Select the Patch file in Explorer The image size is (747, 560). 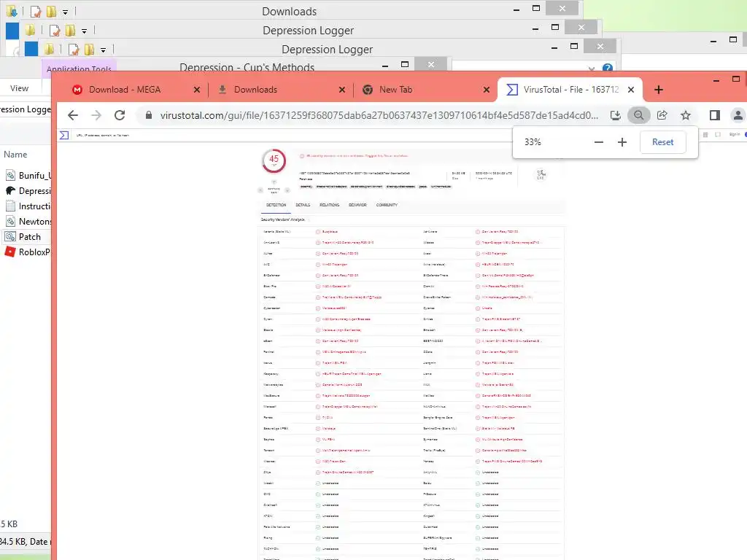[27, 237]
